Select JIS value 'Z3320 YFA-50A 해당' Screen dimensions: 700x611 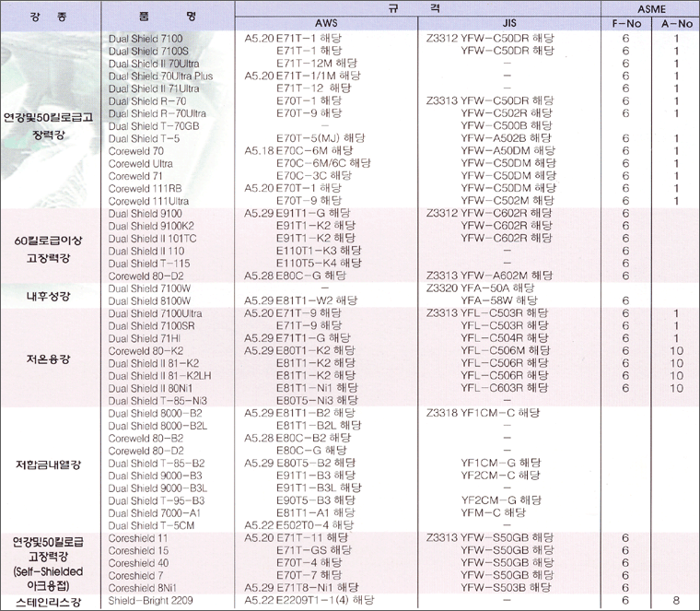(x=481, y=288)
